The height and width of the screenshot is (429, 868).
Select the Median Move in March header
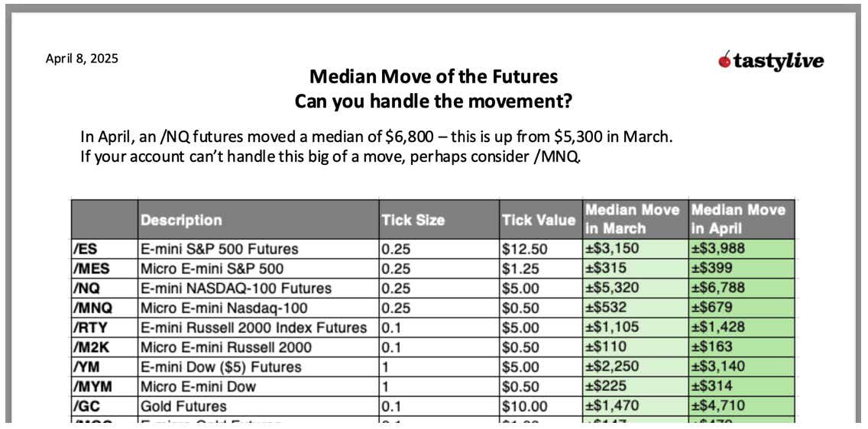tap(633, 219)
